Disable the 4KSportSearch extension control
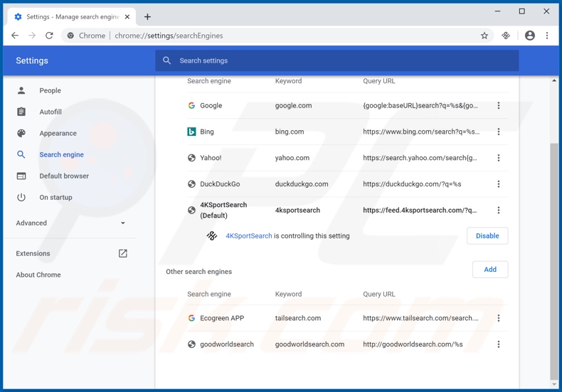This screenshot has width=562, height=392. [x=487, y=235]
